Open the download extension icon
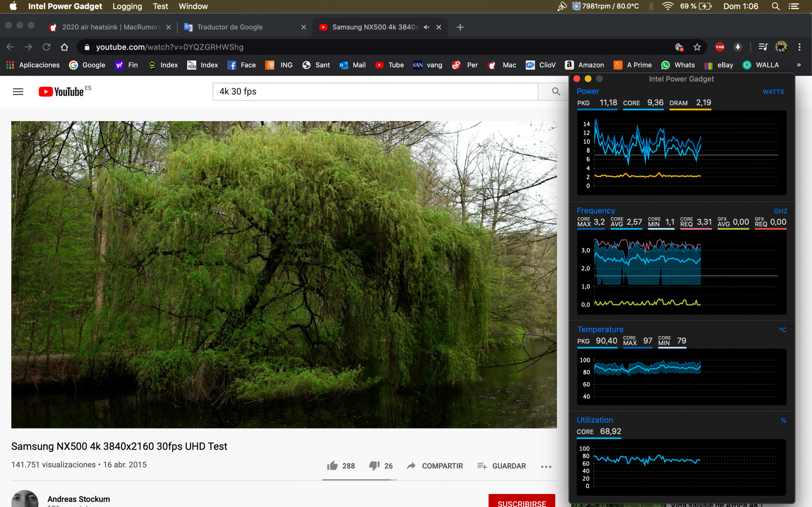Image resolution: width=812 pixels, height=507 pixels. [738, 47]
